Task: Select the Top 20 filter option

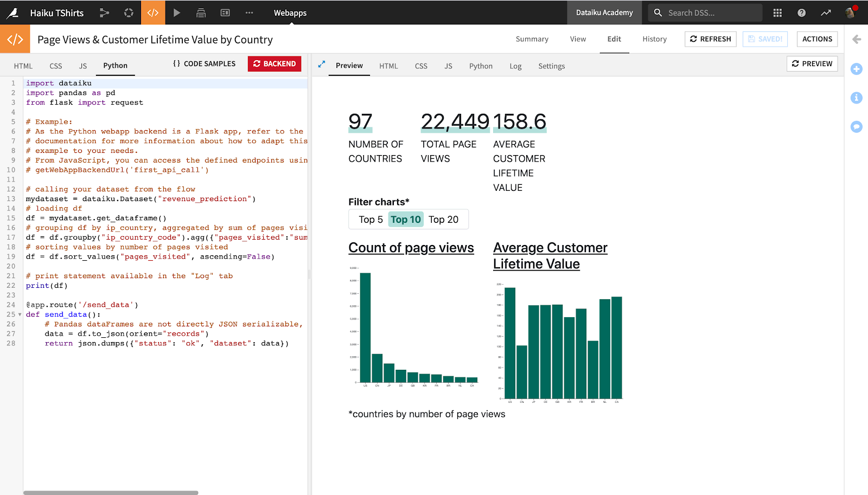Action: [443, 220]
